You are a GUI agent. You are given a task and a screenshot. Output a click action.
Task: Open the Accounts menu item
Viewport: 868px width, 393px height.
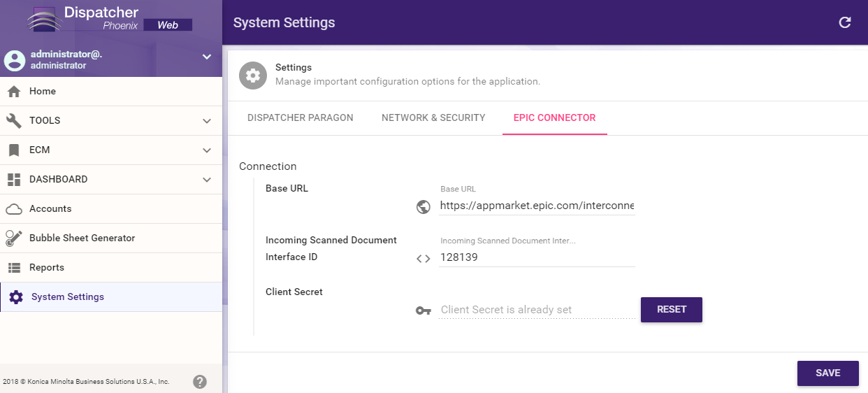point(111,209)
